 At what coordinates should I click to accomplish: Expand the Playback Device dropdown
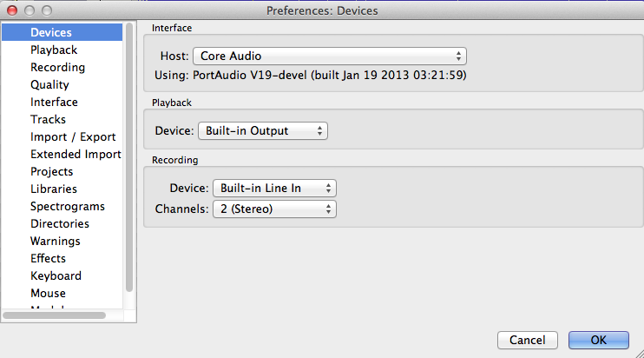pos(263,131)
